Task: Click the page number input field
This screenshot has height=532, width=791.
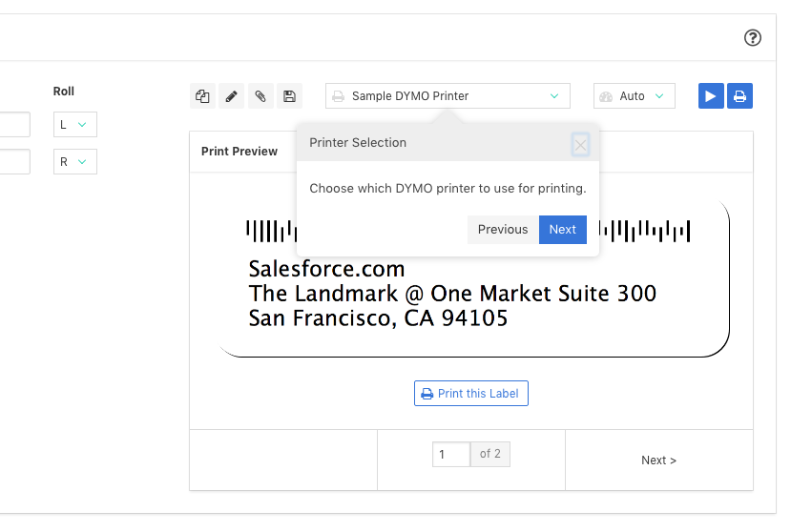Action: point(450,454)
